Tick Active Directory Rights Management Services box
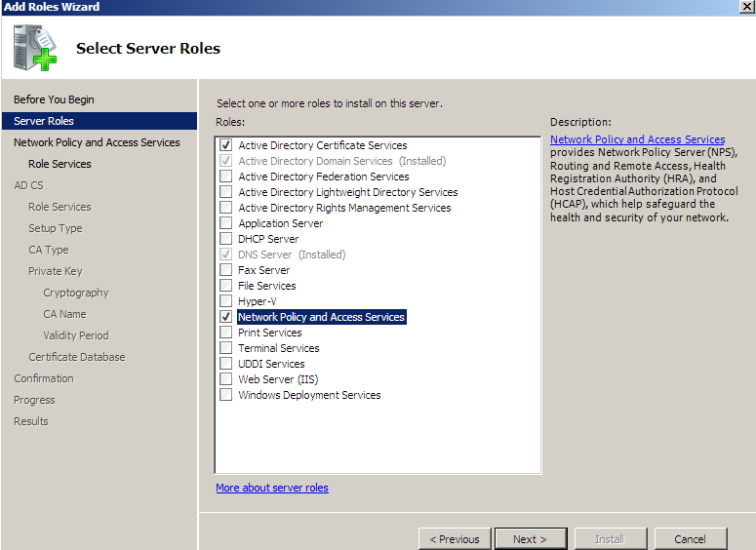This screenshot has height=550, width=756. point(225,208)
